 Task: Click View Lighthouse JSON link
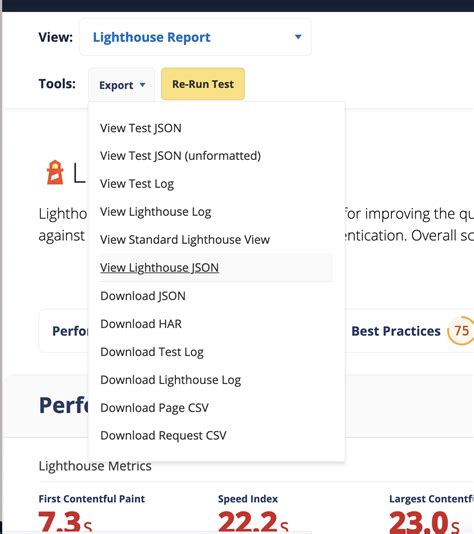tap(159, 268)
